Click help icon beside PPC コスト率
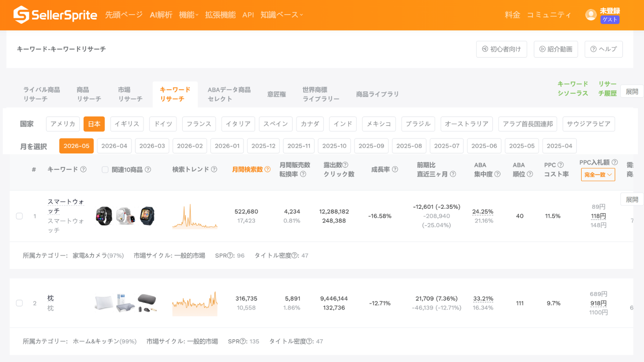Screen dimensions: 644x362 [x=561, y=165]
